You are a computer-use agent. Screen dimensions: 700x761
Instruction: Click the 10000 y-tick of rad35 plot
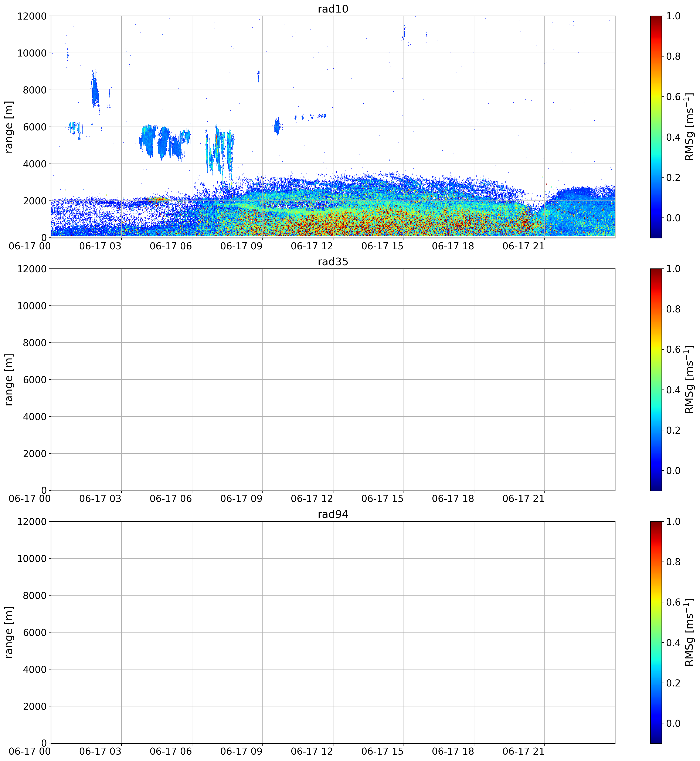(32, 306)
